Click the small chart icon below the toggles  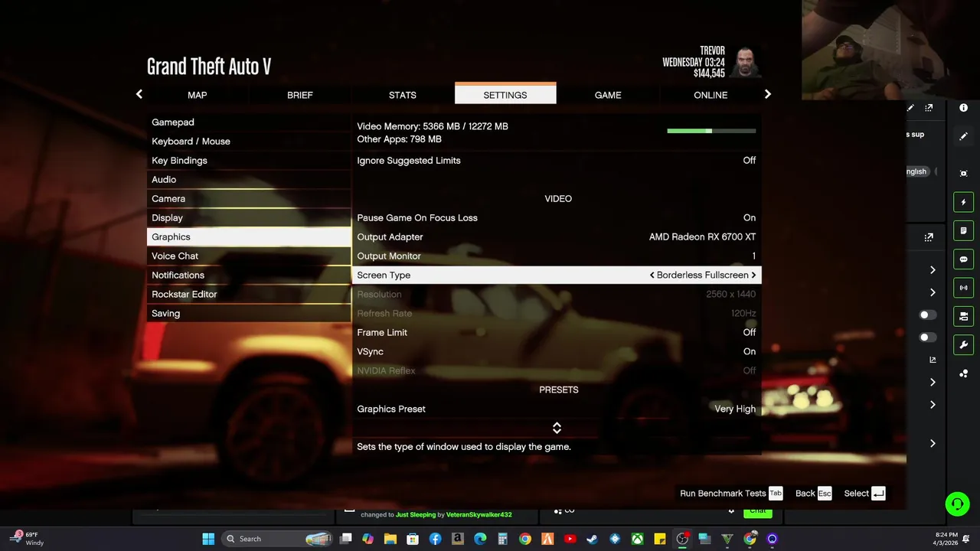[933, 360]
